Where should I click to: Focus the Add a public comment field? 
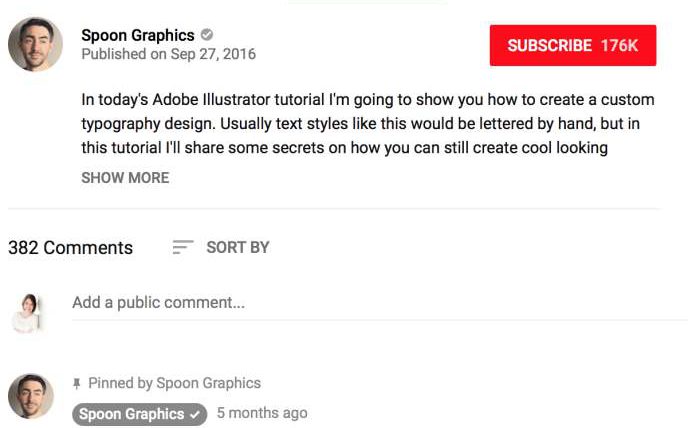coord(379,303)
